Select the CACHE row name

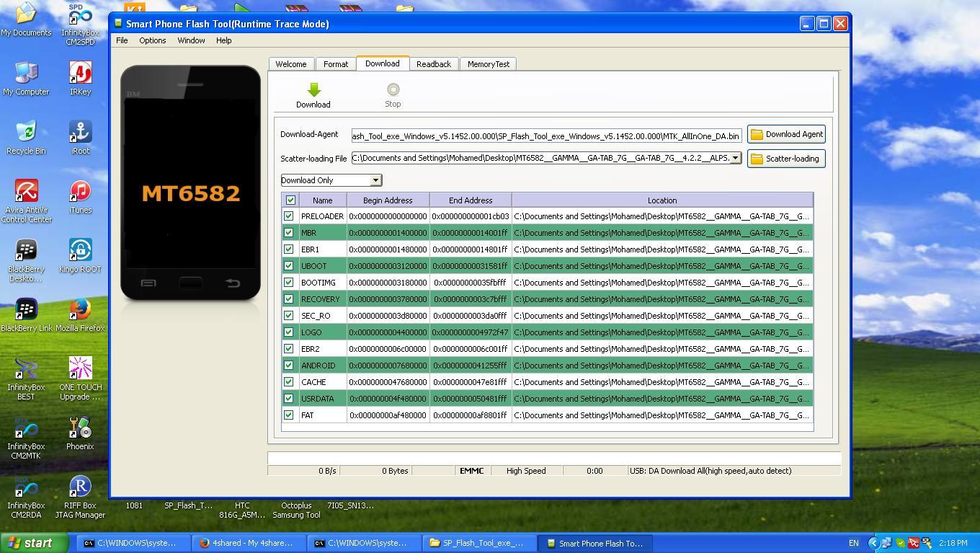coord(313,382)
